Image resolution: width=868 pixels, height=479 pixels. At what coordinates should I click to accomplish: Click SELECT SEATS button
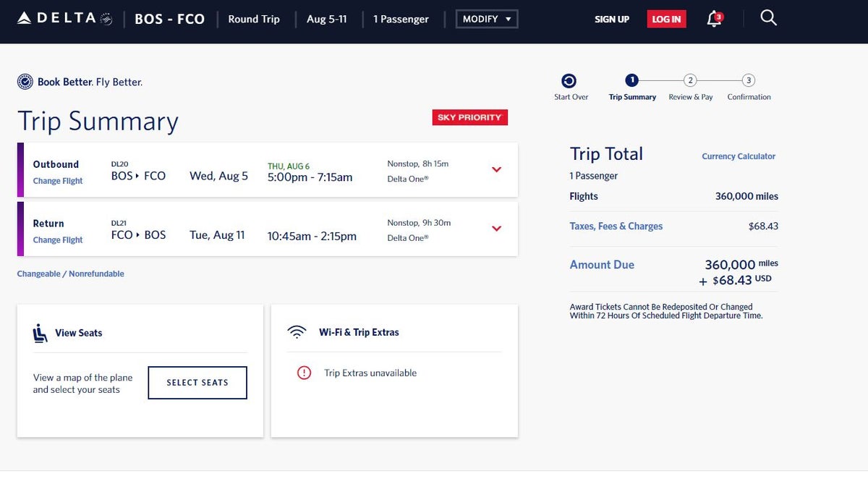coord(197,383)
